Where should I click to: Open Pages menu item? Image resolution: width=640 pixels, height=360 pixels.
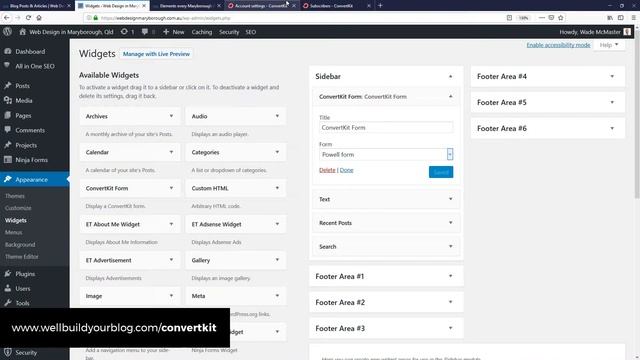pyautogui.click(x=23, y=116)
